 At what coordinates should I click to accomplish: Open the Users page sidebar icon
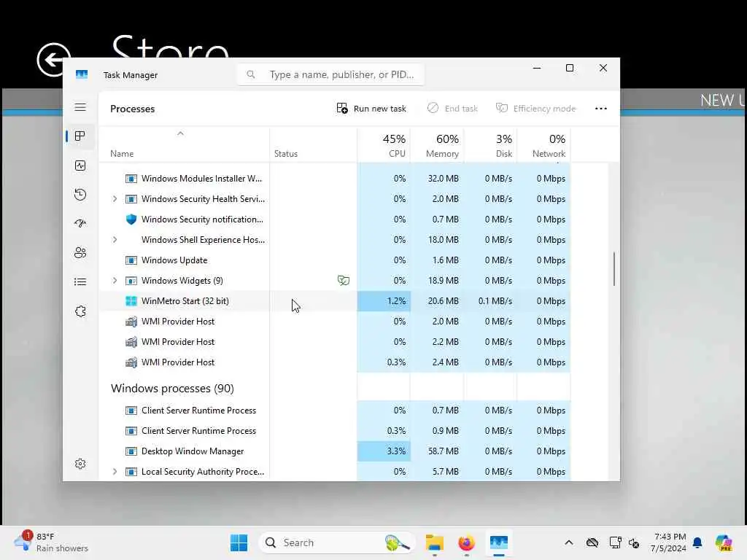(80, 252)
